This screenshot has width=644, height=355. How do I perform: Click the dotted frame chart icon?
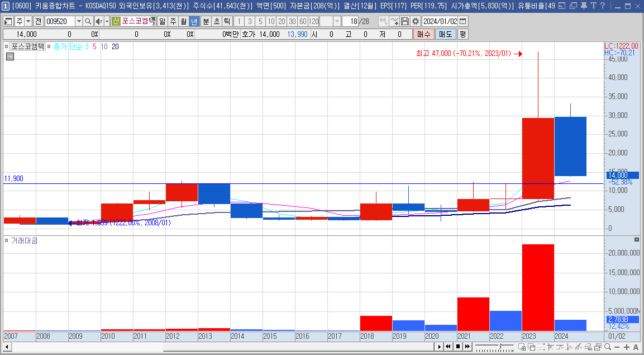(x=541, y=347)
